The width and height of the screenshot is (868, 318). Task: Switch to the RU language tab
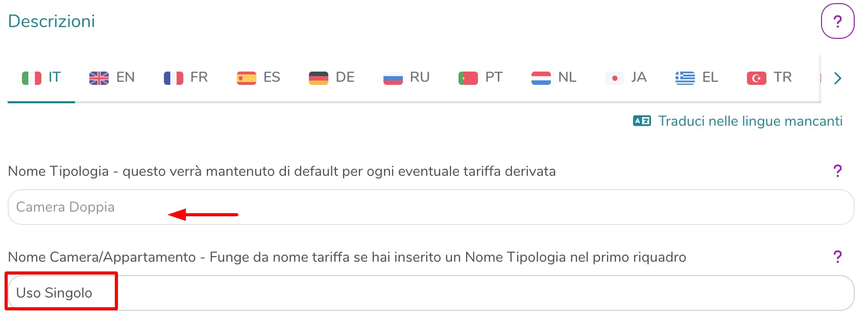pos(406,78)
